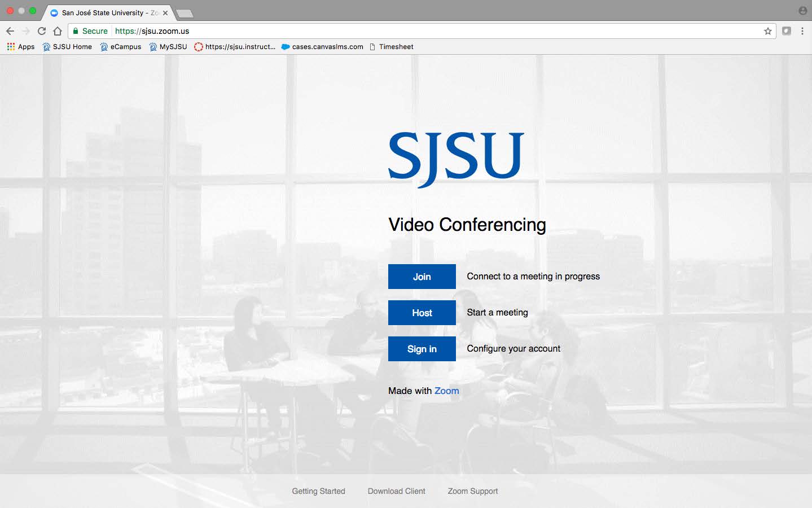The width and height of the screenshot is (812, 508).
Task: Click the browser back arrow
Action: point(10,31)
